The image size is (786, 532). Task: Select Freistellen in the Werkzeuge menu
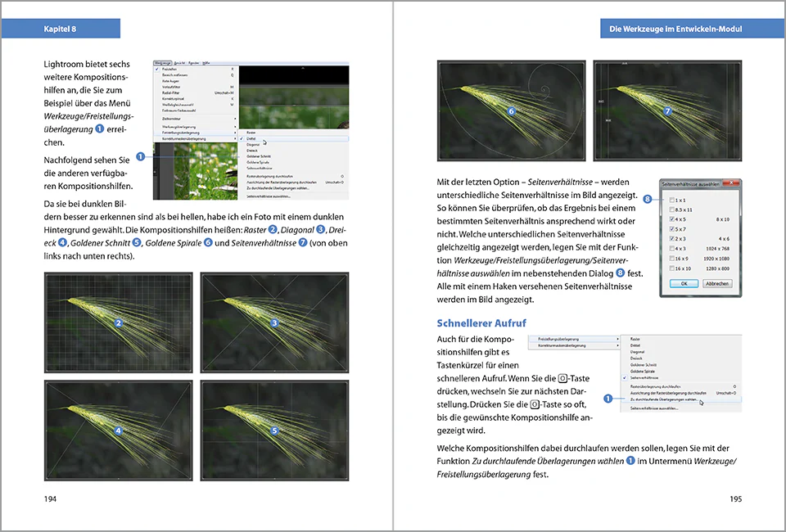[196, 69]
